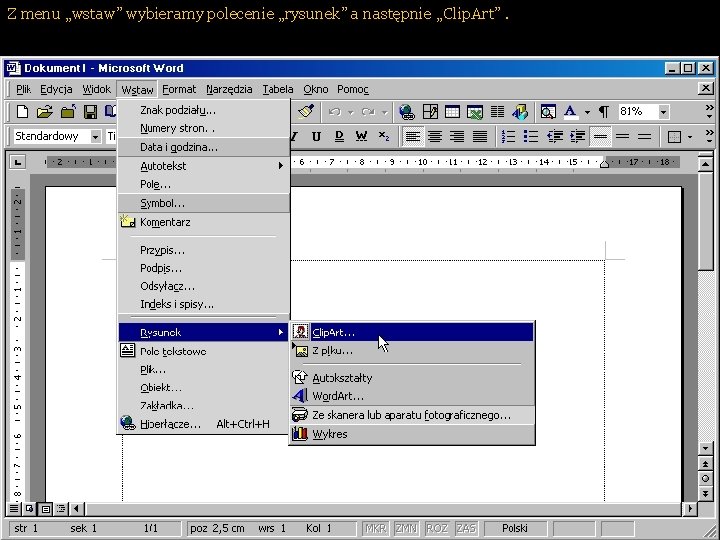Click the Open folder icon
720x540 pixels.
(45, 112)
